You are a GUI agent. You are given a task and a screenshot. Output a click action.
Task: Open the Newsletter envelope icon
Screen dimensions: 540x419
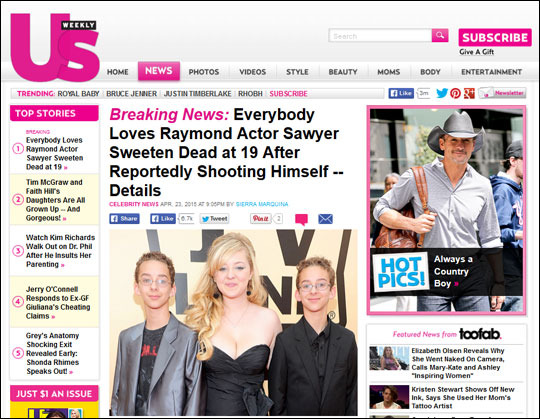(x=502, y=93)
